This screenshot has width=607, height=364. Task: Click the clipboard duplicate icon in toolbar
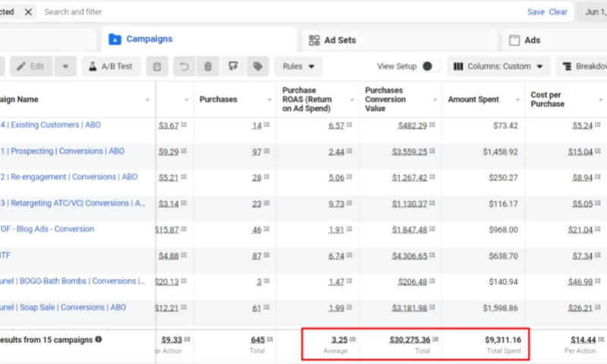coord(157,67)
